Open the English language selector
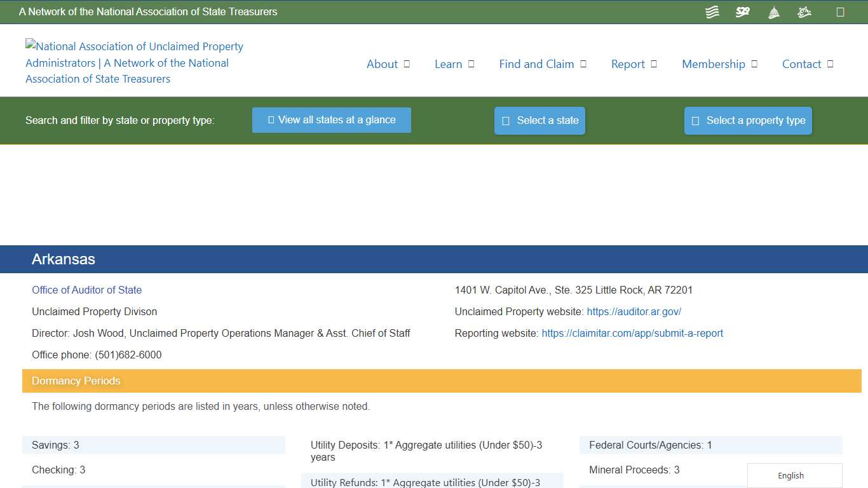The image size is (868, 488). click(794, 475)
